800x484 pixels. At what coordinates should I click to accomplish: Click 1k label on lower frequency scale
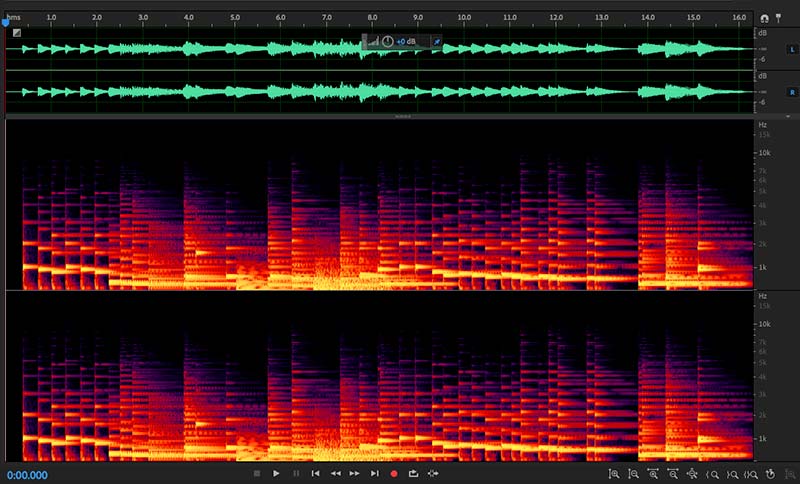[763, 439]
